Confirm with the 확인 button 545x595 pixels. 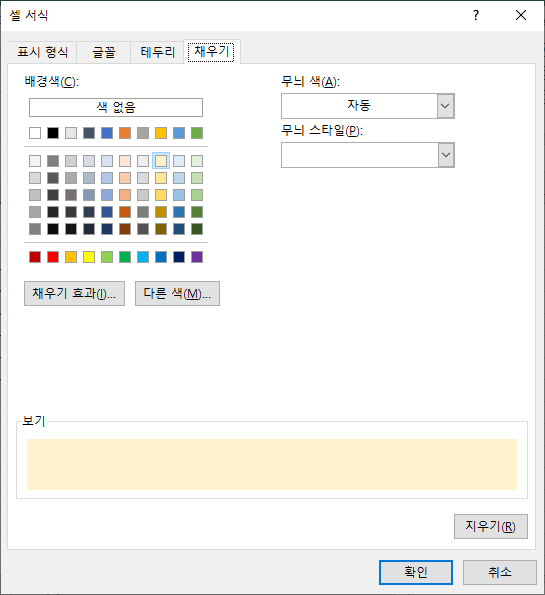[x=416, y=572]
